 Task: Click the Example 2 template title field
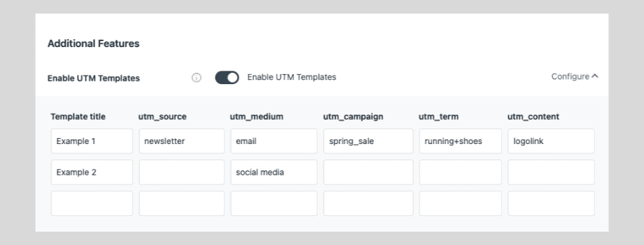click(92, 172)
